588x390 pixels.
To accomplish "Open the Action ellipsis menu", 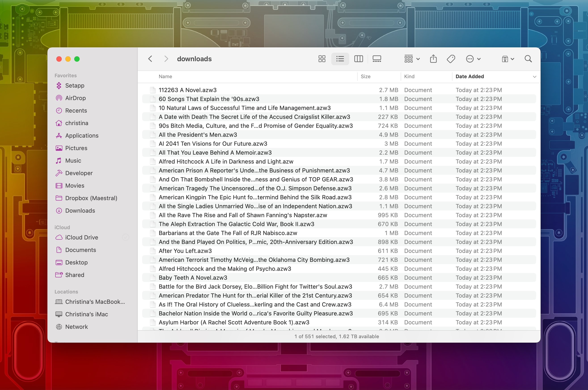I will coord(473,59).
